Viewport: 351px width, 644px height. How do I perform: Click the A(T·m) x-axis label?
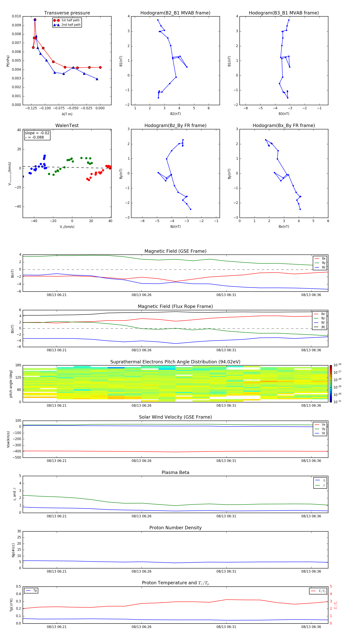tap(67, 114)
